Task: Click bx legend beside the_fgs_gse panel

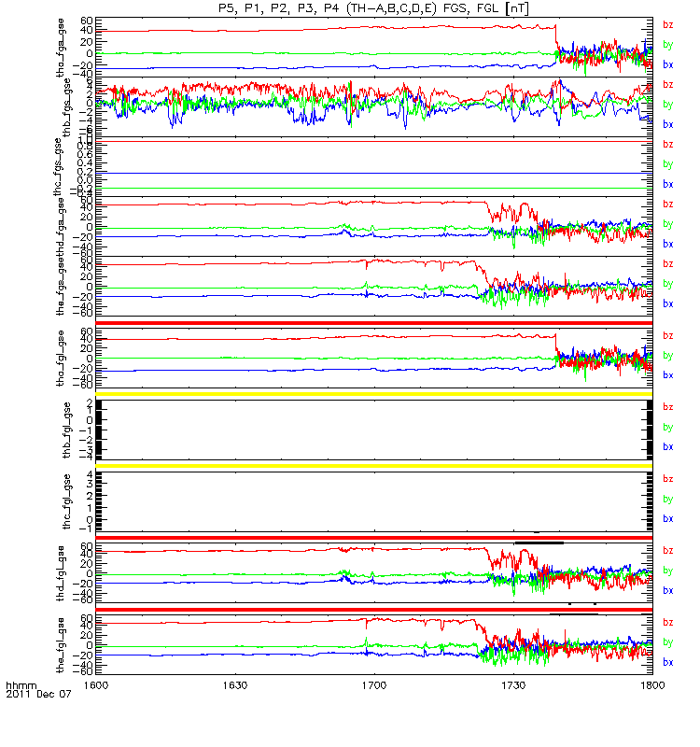Action: 668,304
